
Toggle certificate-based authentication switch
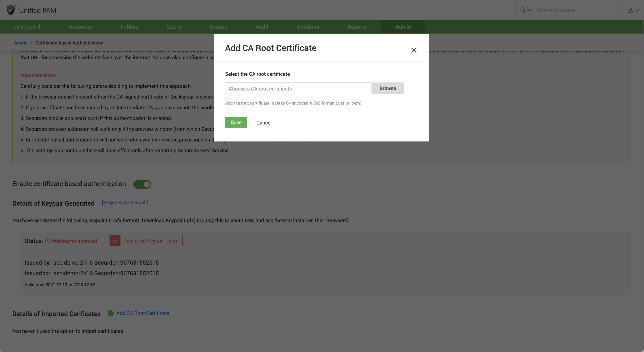point(142,184)
